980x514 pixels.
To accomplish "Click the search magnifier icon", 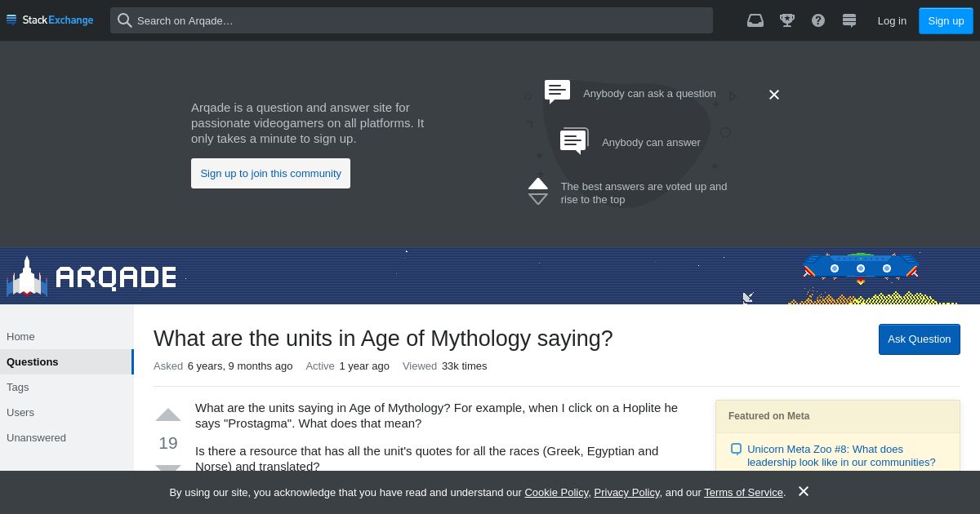I will (125, 20).
